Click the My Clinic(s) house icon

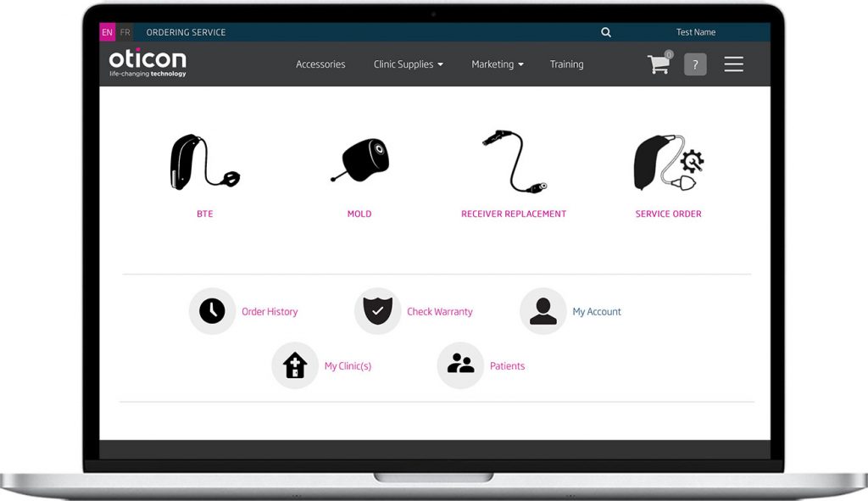pos(295,365)
